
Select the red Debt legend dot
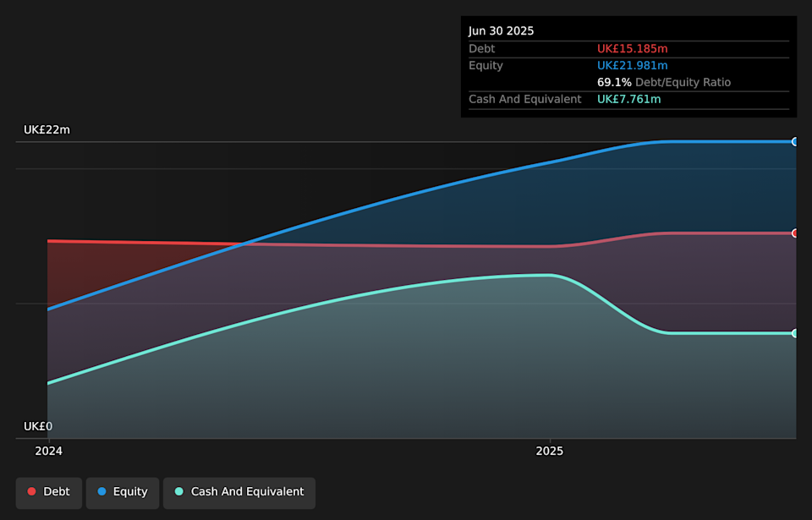[30, 491]
